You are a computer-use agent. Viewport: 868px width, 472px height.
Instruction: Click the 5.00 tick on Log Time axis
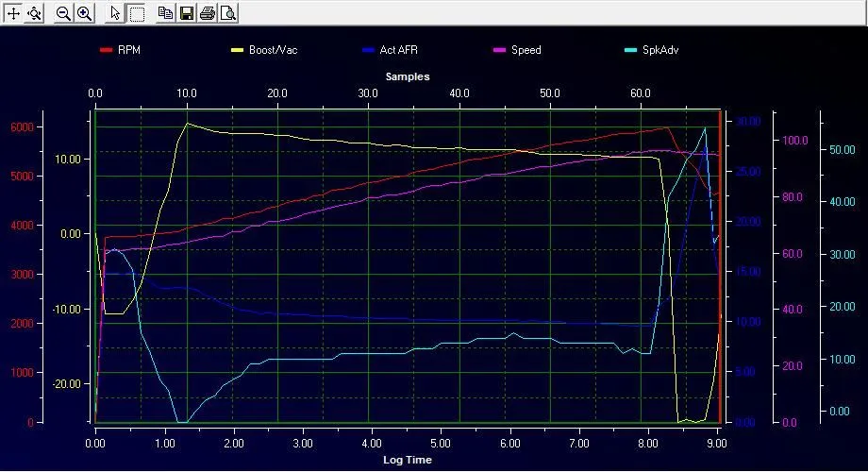[441, 442]
